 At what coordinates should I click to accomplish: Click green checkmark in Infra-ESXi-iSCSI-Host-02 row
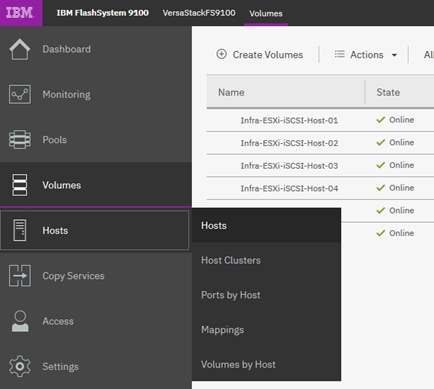pyautogui.click(x=381, y=142)
